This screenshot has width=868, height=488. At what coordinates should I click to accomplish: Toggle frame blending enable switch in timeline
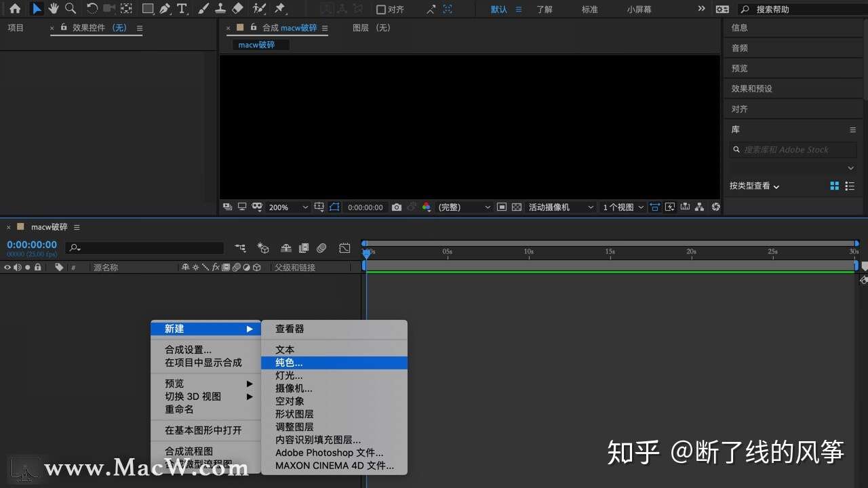pos(304,249)
